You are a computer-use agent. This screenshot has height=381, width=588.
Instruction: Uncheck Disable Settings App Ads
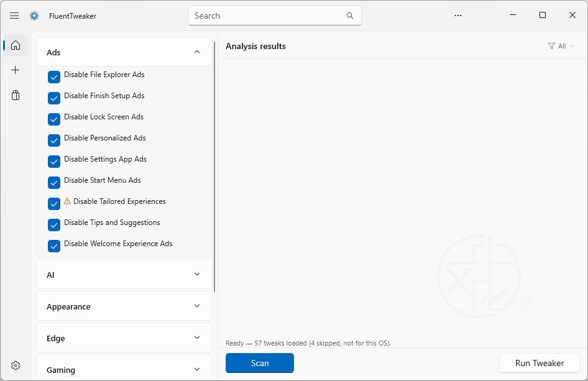(54, 161)
